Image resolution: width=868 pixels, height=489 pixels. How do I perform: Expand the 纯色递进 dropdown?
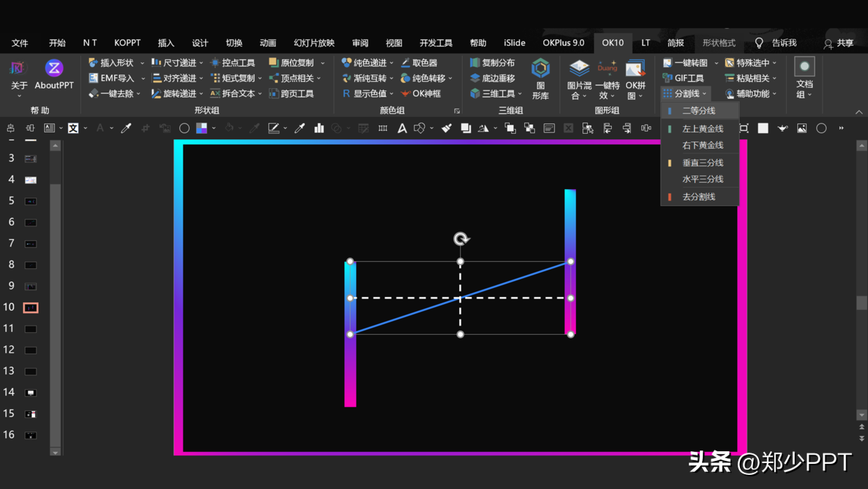391,63
